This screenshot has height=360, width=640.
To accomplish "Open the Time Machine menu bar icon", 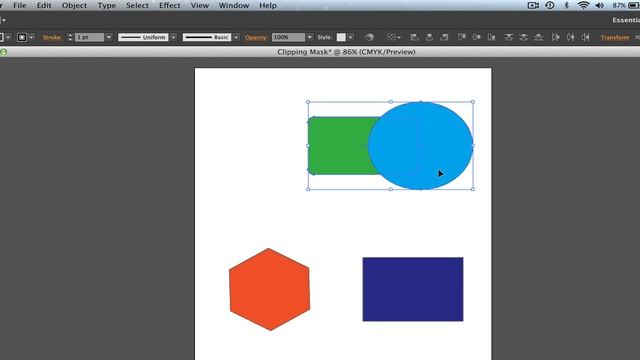I will pyautogui.click(x=550, y=5).
